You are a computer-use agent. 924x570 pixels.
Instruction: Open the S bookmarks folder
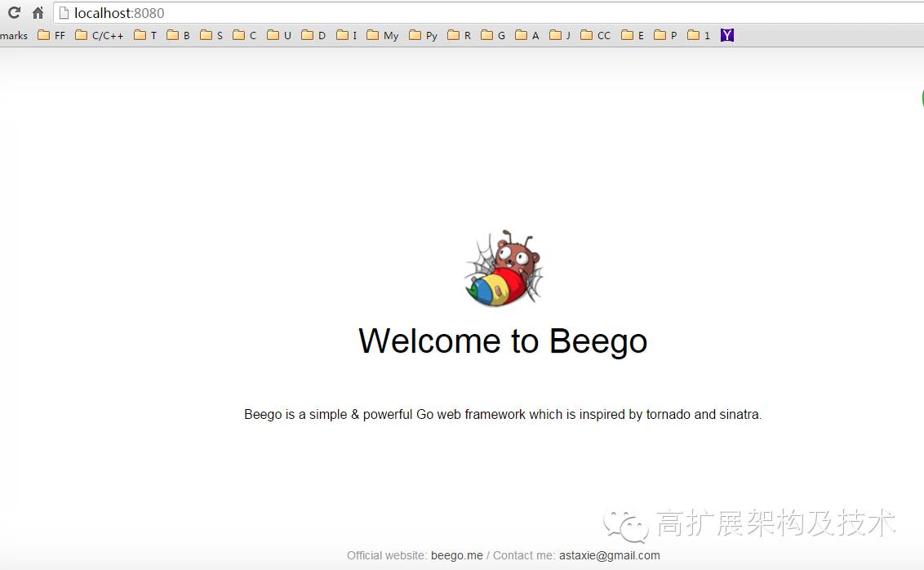[x=211, y=35]
